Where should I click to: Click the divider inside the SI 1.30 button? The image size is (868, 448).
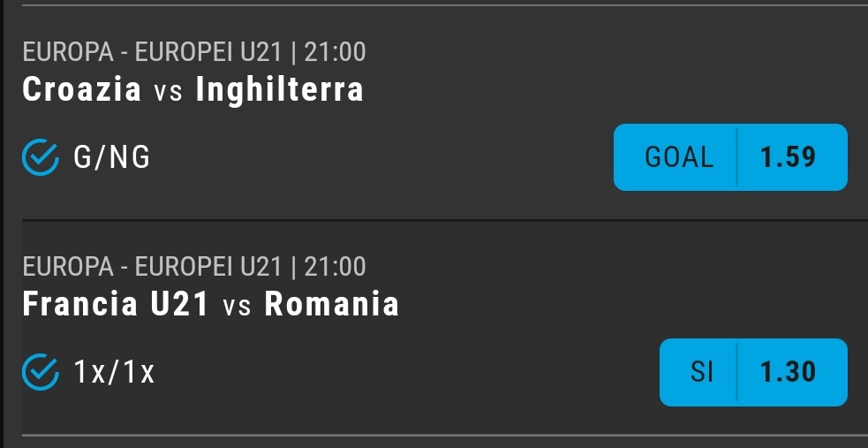pos(736,372)
